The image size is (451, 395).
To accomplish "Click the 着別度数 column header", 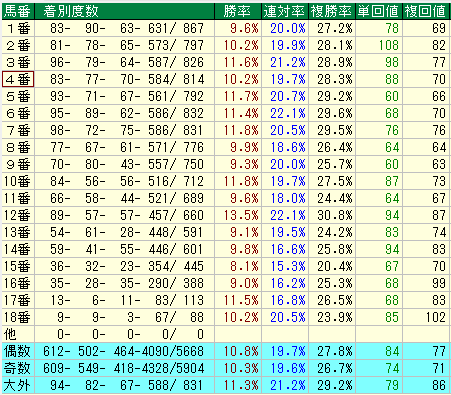I will coord(124,11).
